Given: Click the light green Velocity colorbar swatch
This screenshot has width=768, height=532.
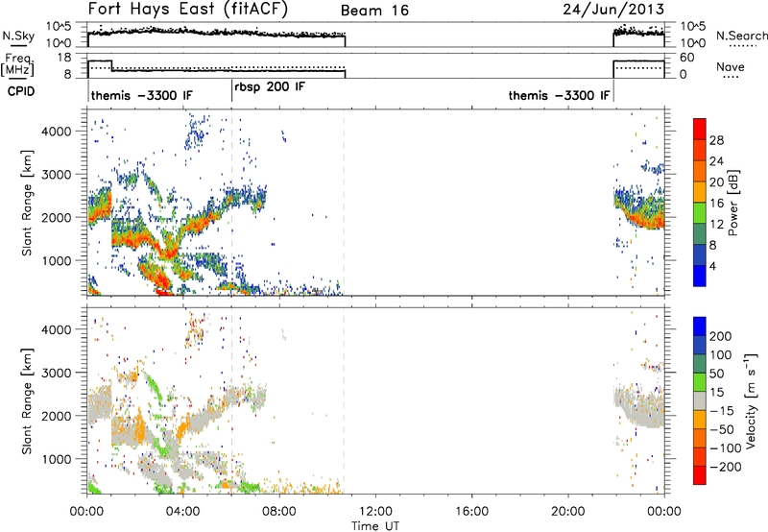Looking at the screenshot, I should [x=700, y=381].
